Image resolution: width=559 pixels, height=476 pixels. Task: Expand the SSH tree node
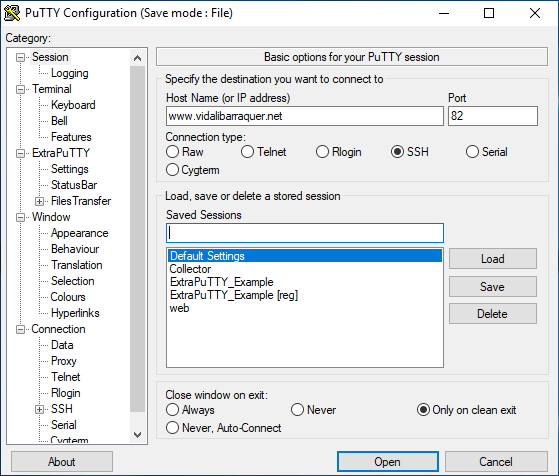coord(39,409)
